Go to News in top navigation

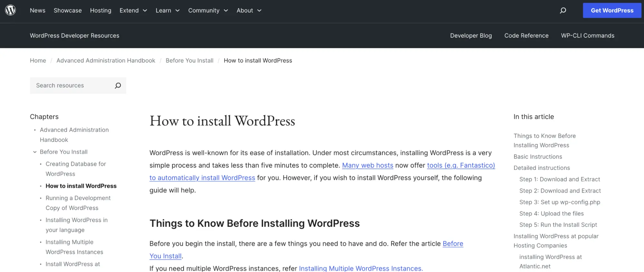click(38, 10)
